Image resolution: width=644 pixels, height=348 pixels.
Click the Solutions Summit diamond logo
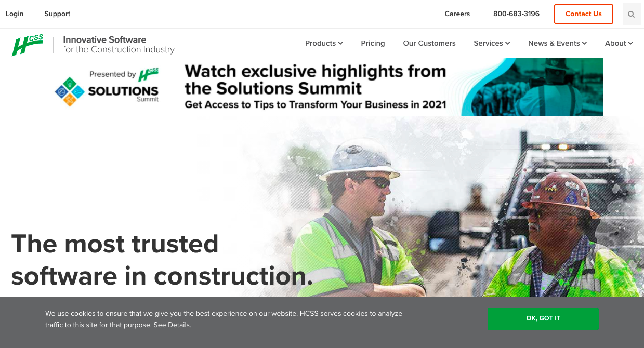tap(70, 91)
